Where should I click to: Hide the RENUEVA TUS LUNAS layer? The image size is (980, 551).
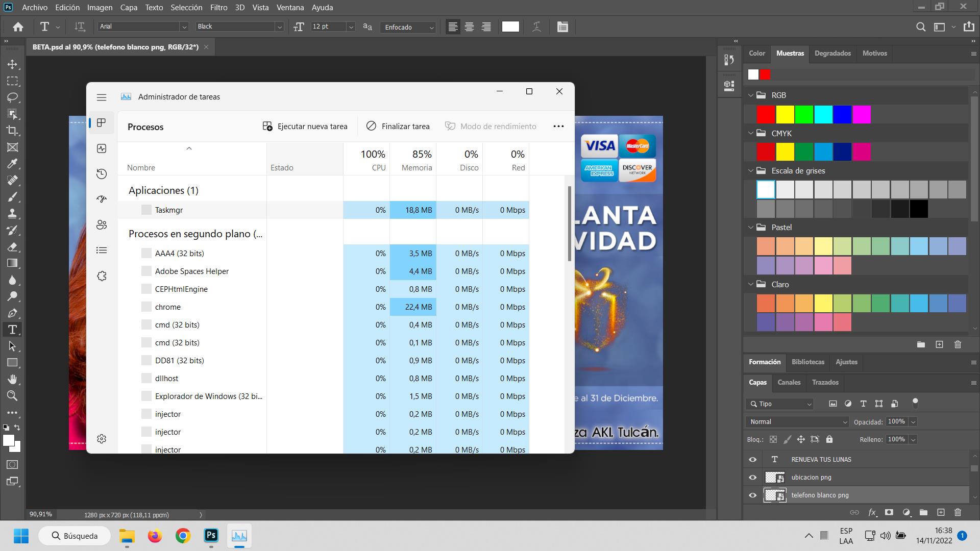click(752, 460)
